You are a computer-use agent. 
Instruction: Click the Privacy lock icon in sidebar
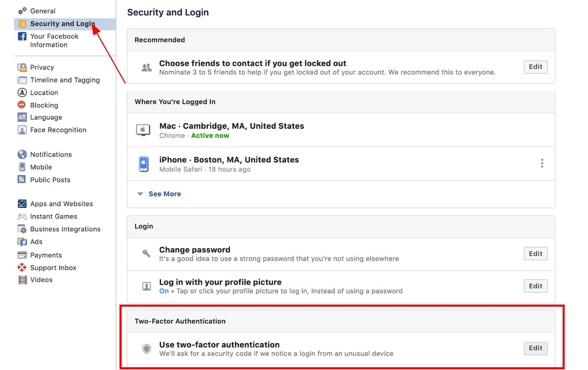[x=22, y=67]
